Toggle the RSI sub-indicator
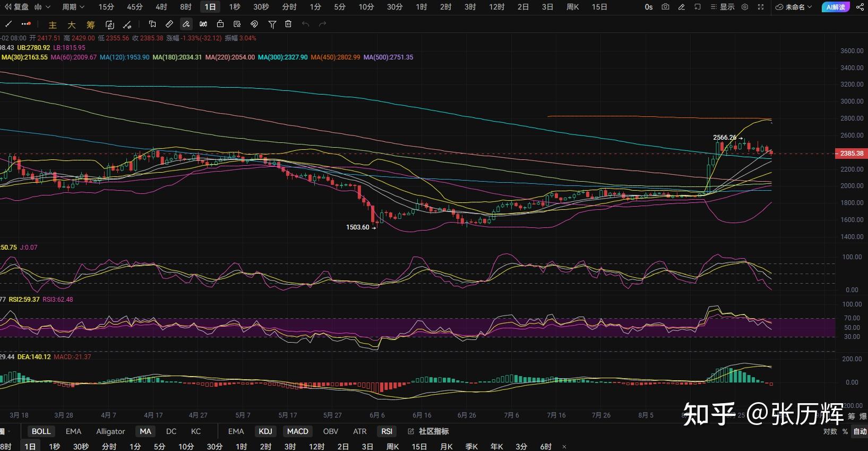This screenshot has width=868, height=451. (x=386, y=431)
